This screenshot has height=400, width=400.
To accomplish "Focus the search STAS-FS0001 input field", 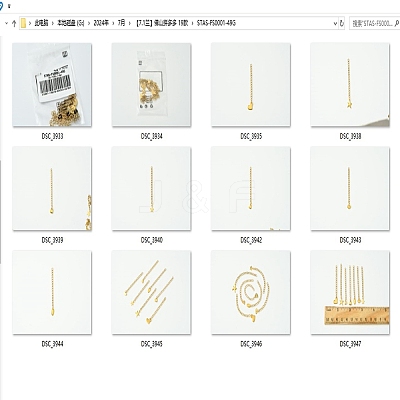I will 372,23.
